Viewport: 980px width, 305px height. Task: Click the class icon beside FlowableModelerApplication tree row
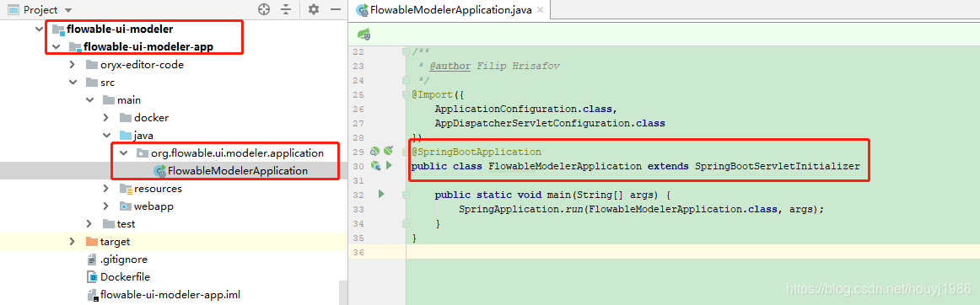[x=159, y=171]
